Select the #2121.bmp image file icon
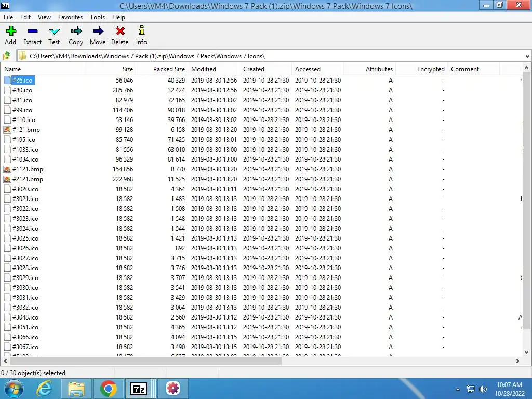Screen dimensions: 532x399 [x=7, y=179]
